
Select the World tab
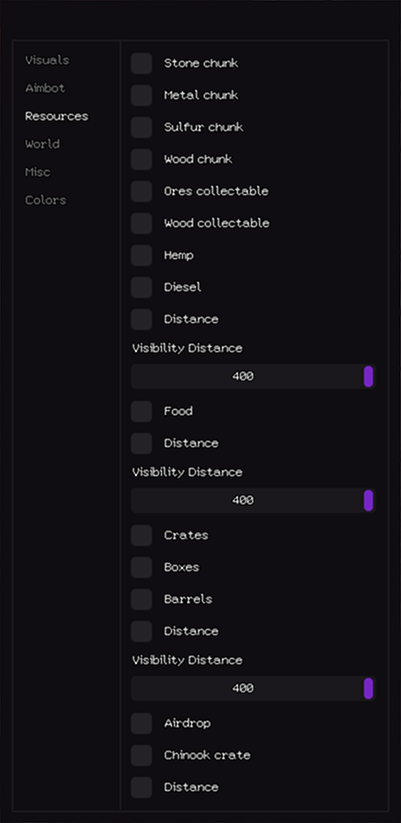[x=42, y=144]
